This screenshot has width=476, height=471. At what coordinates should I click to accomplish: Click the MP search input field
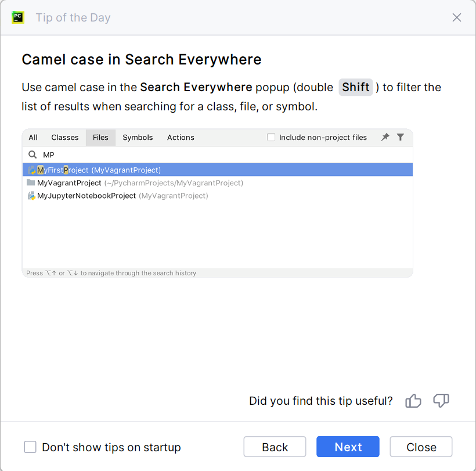(221, 155)
